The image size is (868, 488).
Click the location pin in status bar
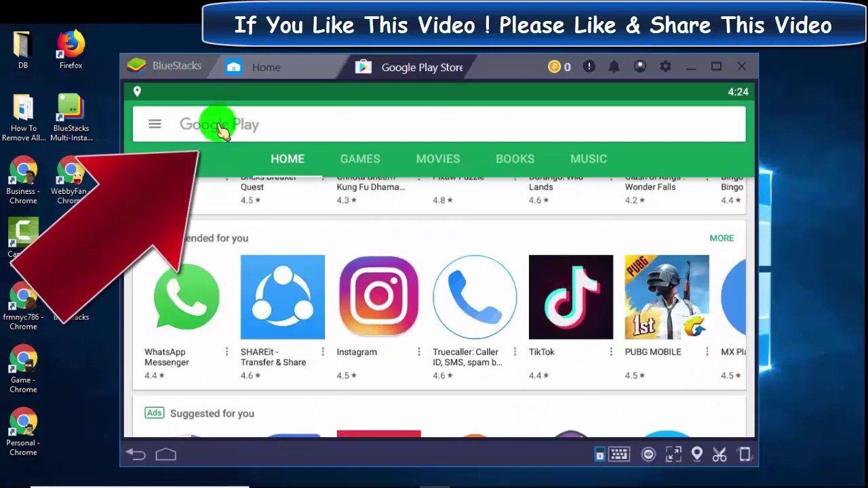(x=137, y=91)
